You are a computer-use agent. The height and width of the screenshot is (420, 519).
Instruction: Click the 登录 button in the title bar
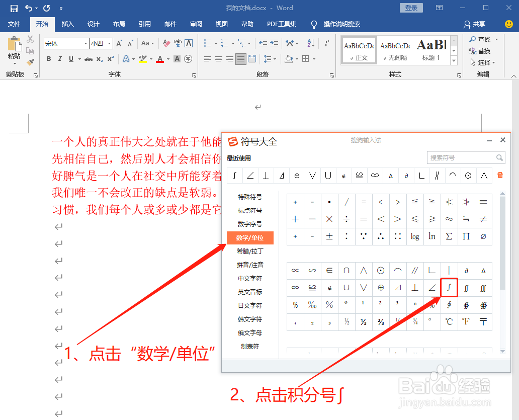click(411, 8)
